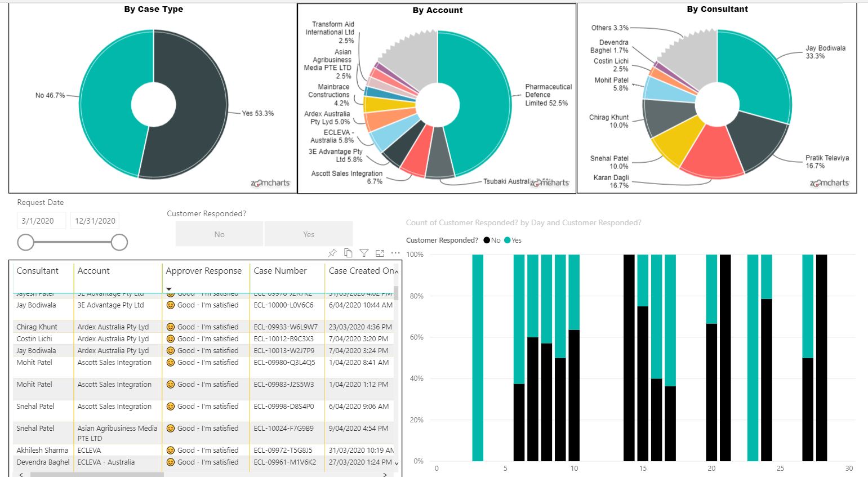Click the case number ECL-09933-W6L9W7
This screenshot has width=868, height=477.
[x=286, y=327]
